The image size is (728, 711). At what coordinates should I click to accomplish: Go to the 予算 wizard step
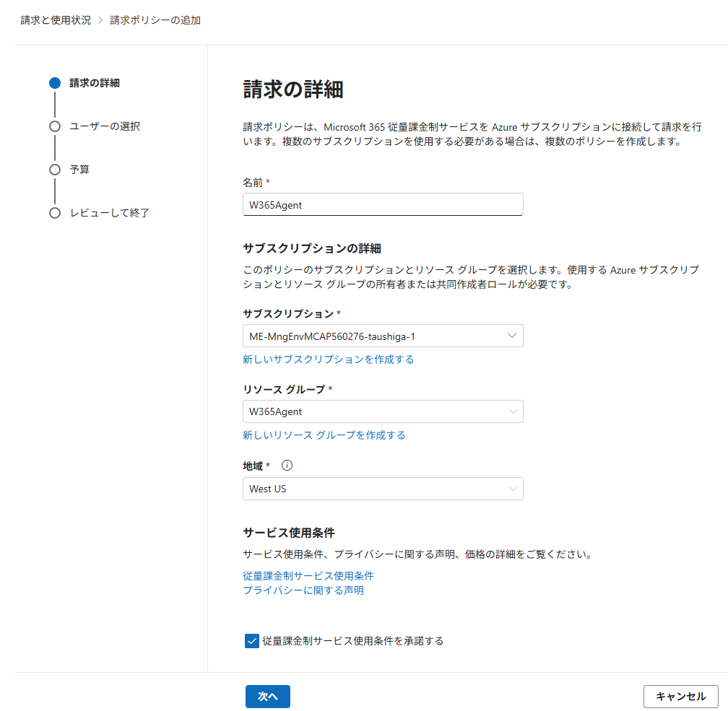pyautogui.click(x=79, y=170)
